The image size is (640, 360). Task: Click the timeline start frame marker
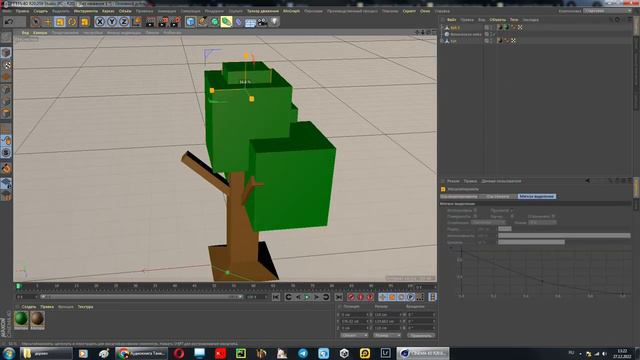click(18, 287)
